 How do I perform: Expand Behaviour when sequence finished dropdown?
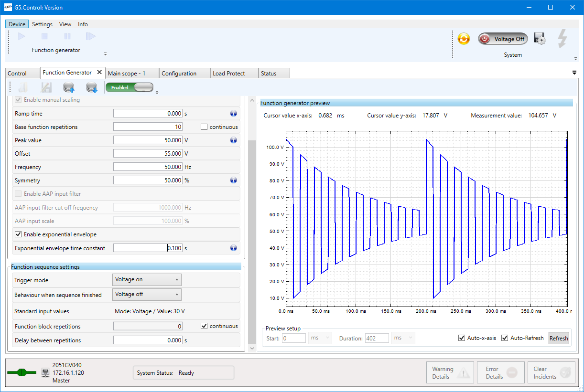147,295
